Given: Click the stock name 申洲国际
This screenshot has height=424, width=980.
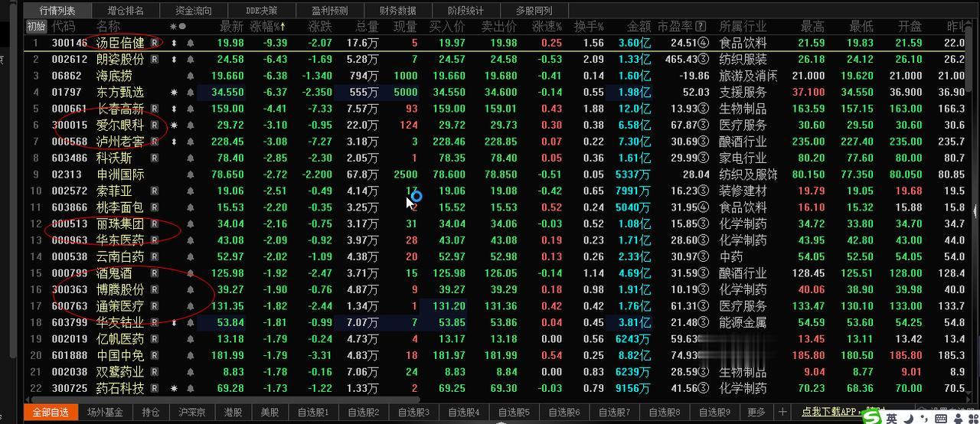Looking at the screenshot, I should tap(120, 174).
